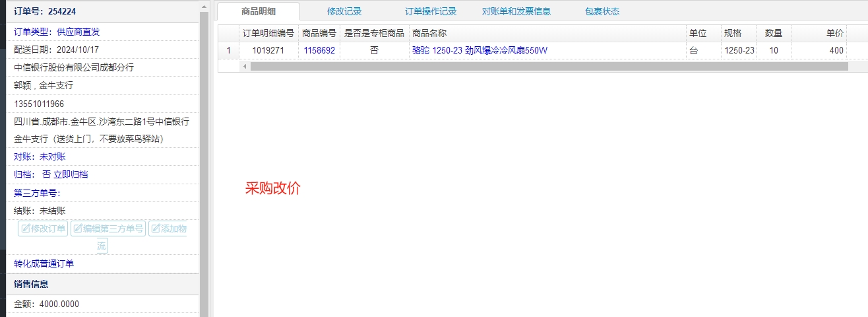The image size is (868, 317).
Task: Click 结账: 未结账 status text
Action: (x=40, y=211)
